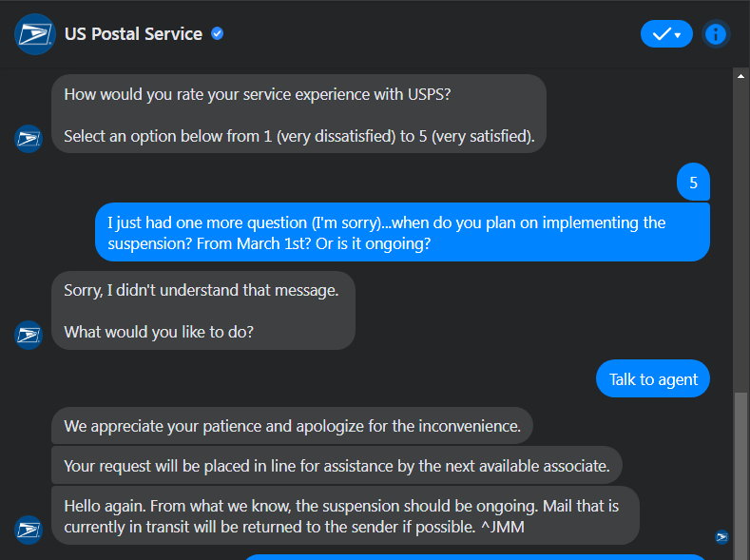Expand the checkmark actions dropdown in the header

point(666,34)
